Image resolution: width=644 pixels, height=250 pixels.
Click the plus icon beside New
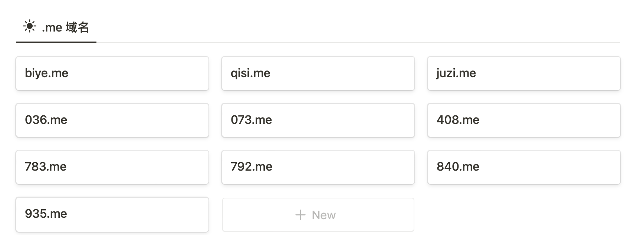click(x=300, y=215)
